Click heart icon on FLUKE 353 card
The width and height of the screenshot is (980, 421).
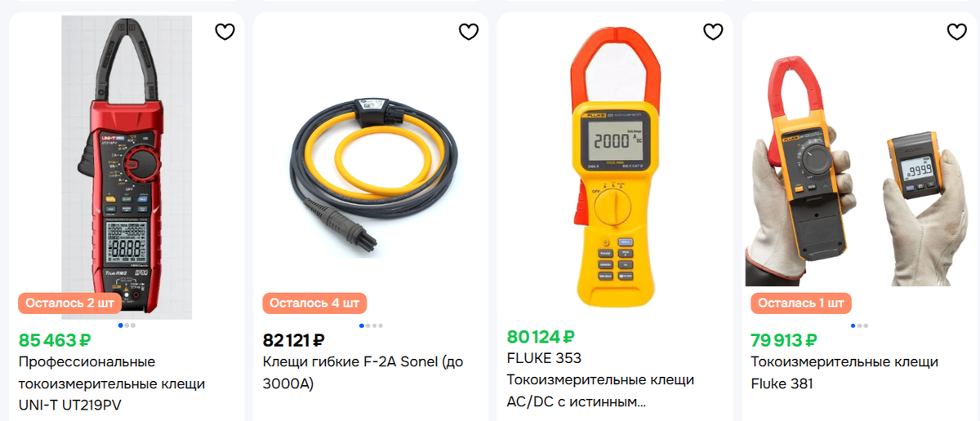click(713, 32)
